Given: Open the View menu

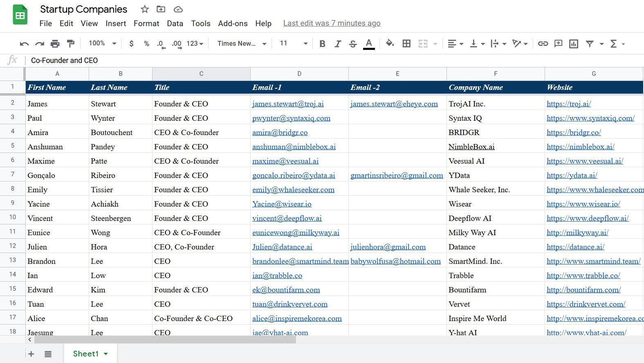Looking at the screenshot, I should click(89, 23).
